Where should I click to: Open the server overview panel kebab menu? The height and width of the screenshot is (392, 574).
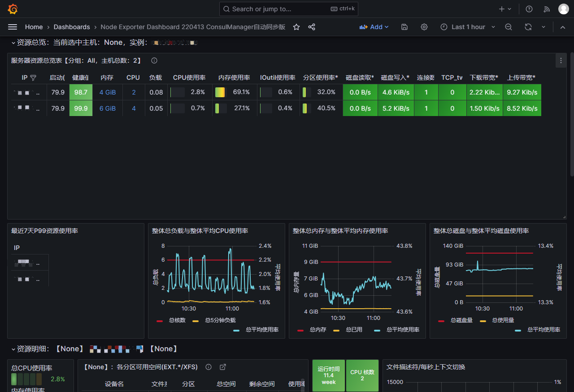(x=561, y=60)
